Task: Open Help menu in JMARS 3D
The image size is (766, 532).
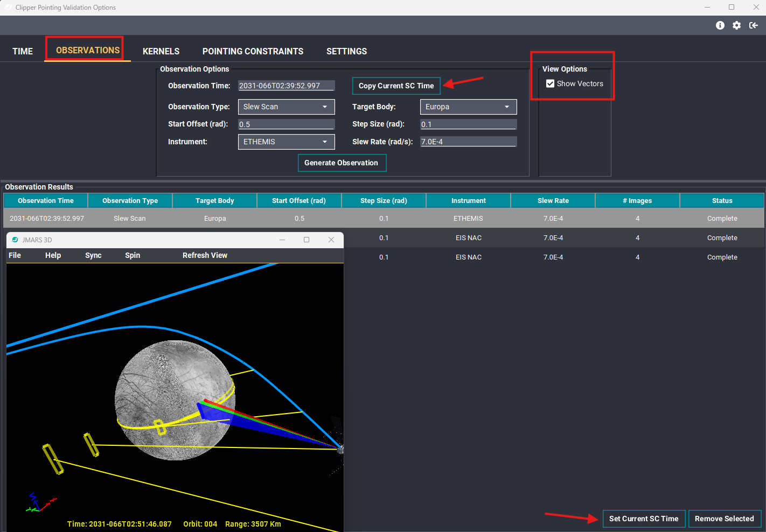Action: (53, 255)
